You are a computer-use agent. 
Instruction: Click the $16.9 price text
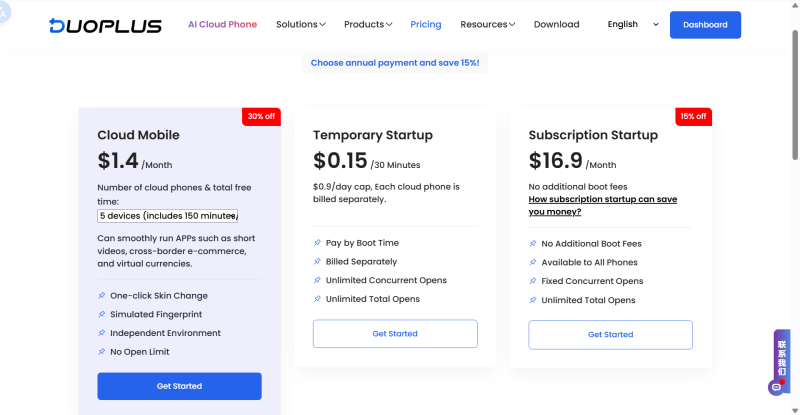556,161
